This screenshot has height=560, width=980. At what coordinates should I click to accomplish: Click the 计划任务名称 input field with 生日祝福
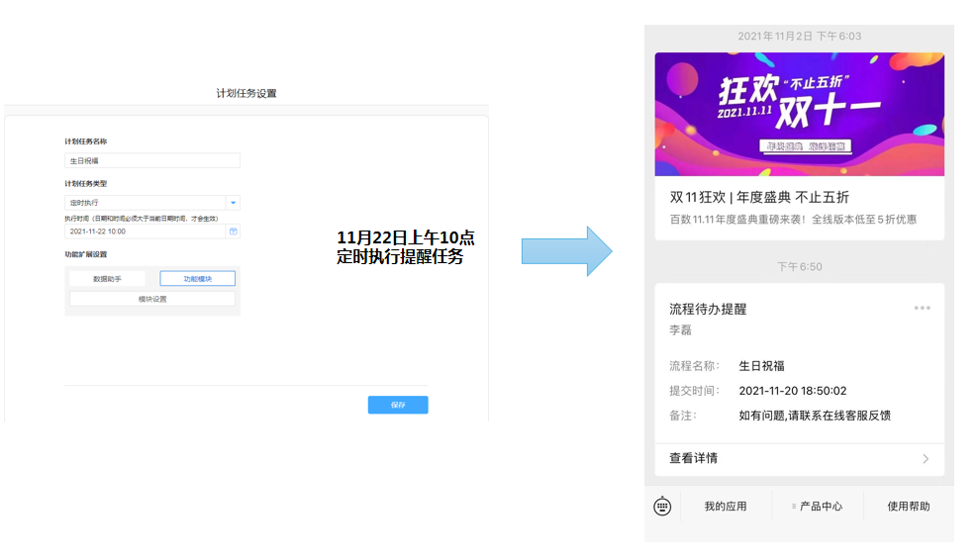(x=151, y=160)
